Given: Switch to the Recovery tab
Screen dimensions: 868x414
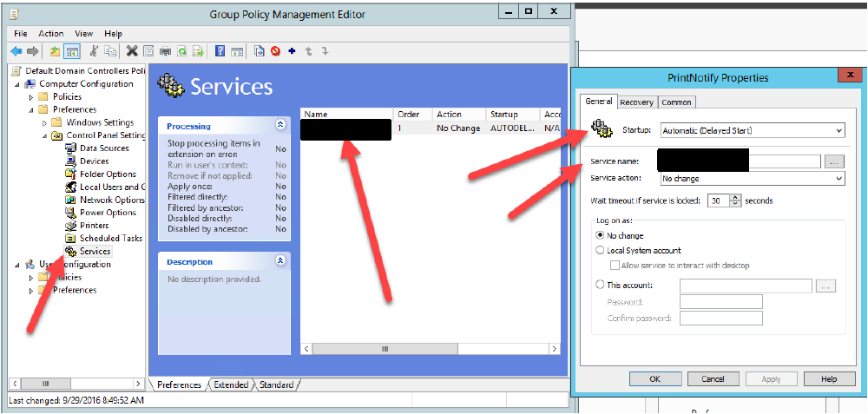Looking at the screenshot, I should pos(636,102).
